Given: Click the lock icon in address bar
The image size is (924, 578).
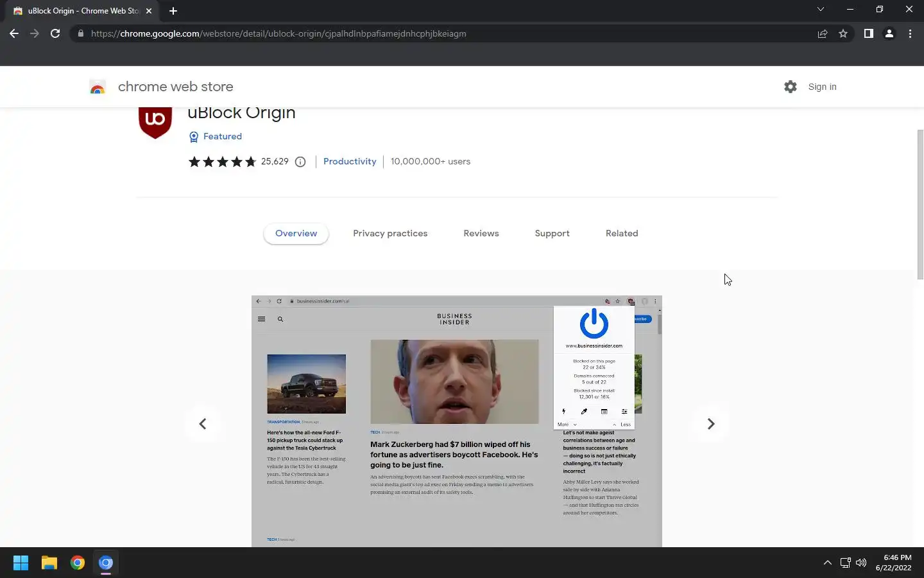Looking at the screenshot, I should tap(80, 33).
